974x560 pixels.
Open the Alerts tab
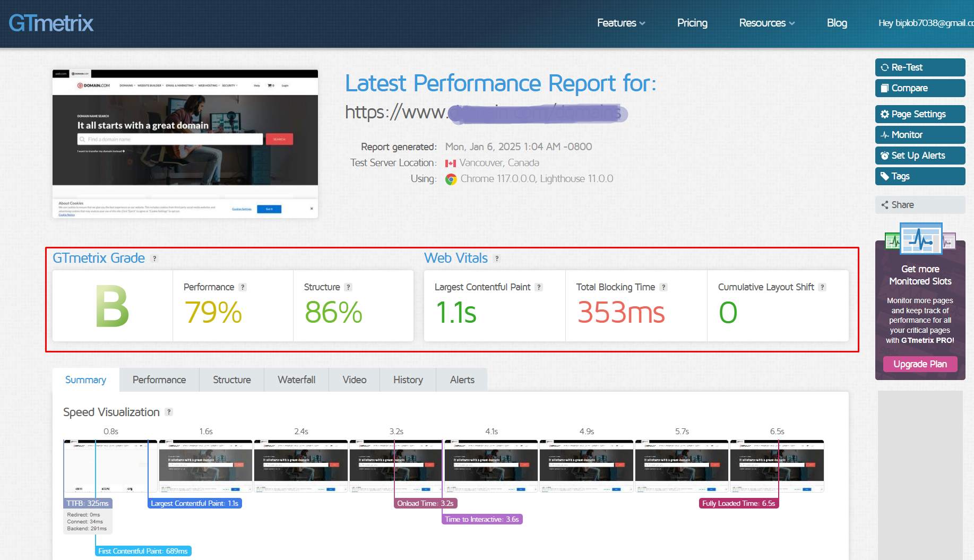tap(462, 380)
